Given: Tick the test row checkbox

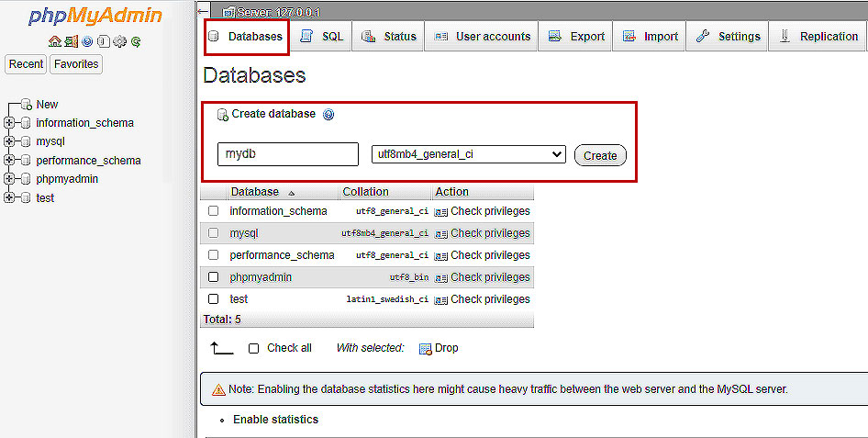Looking at the screenshot, I should (x=213, y=299).
